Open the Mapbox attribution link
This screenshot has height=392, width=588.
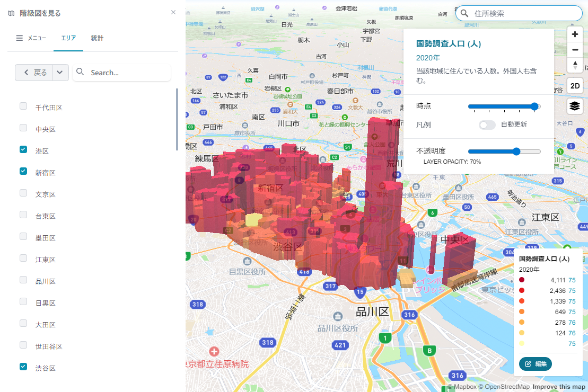point(462,387)
